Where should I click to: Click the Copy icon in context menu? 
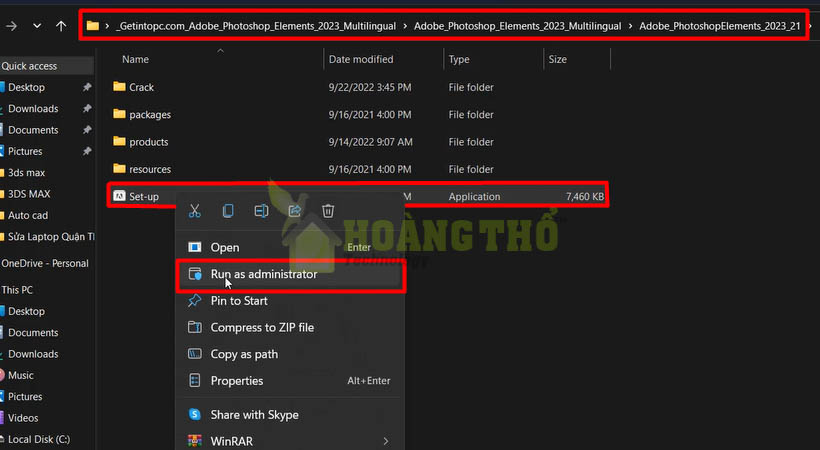tap(228, 211)
